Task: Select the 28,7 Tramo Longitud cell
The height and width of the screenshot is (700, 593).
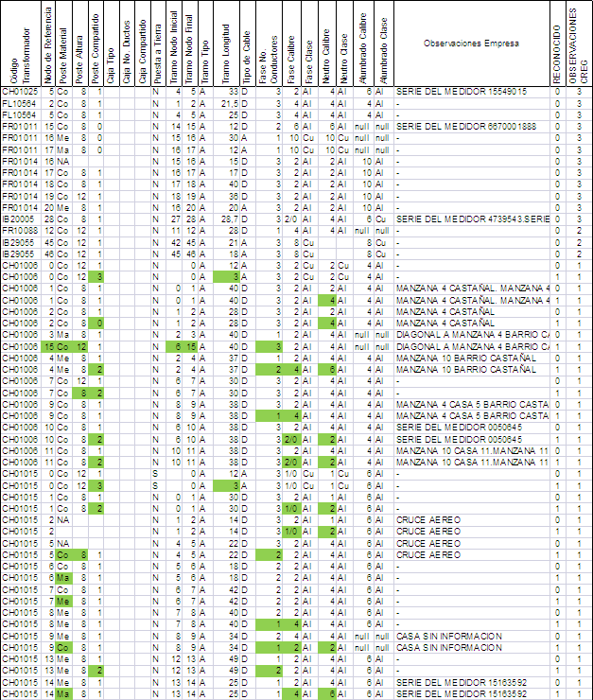Action: pyautogui.click(x=225, y=219)
